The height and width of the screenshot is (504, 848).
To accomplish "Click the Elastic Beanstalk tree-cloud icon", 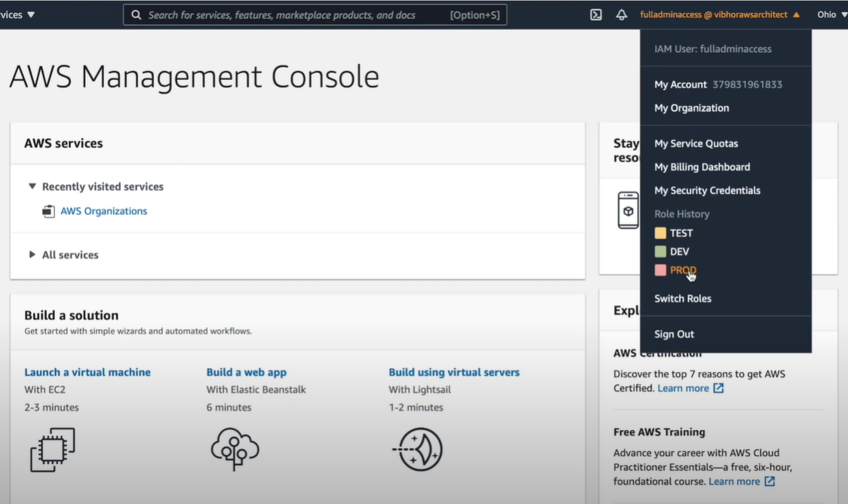I will (x=235, y=449).
